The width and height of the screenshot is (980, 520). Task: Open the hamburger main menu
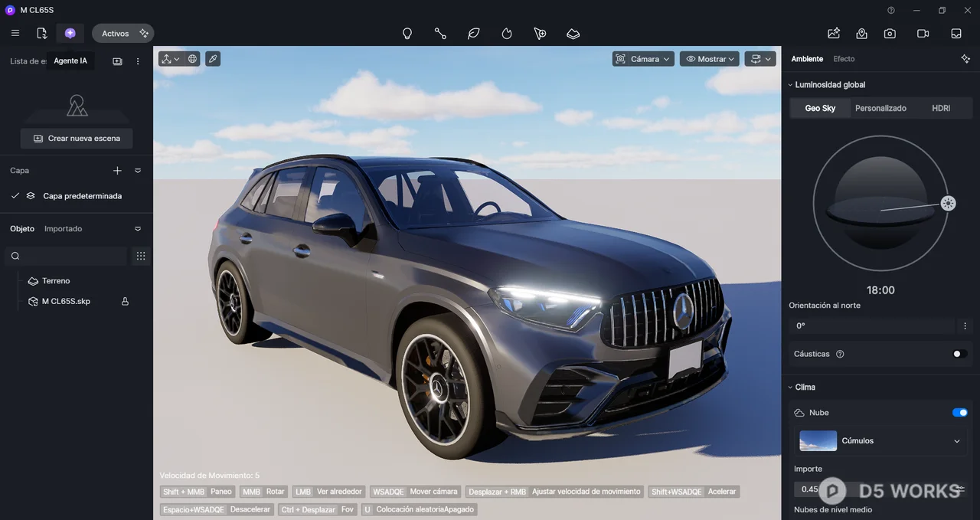click(x=15, y=34)
